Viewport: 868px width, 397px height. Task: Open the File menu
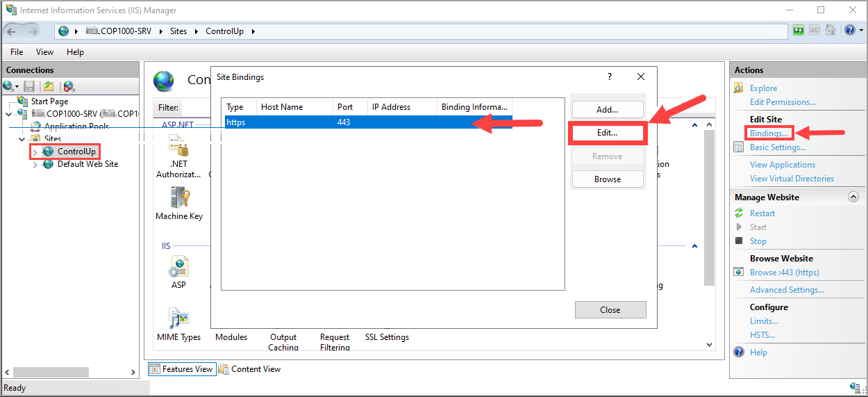tap(17, 52)
